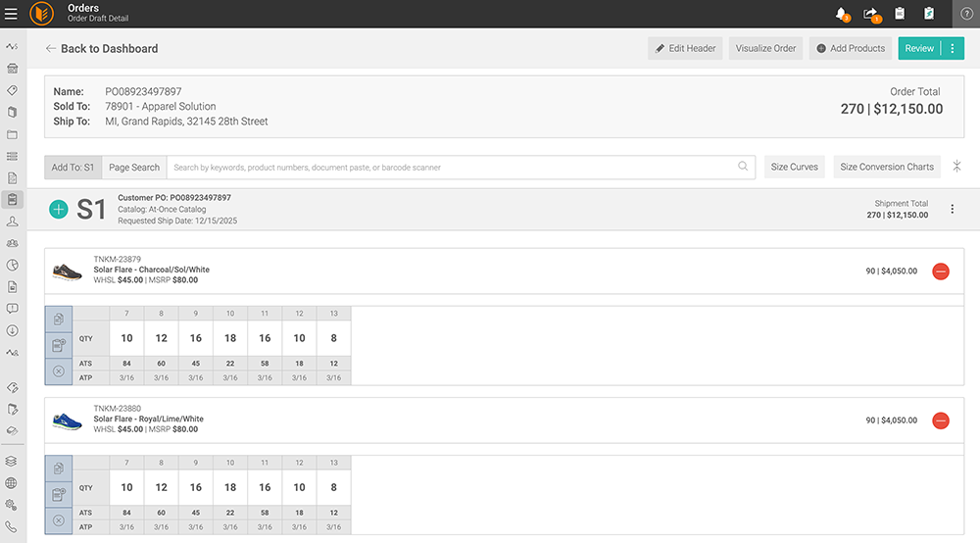Image resolution: width=980 pixels, height=543 pixels.
Task: Remove the Royal/Lime/White Solar Flare product
Action: click(941, 420)
